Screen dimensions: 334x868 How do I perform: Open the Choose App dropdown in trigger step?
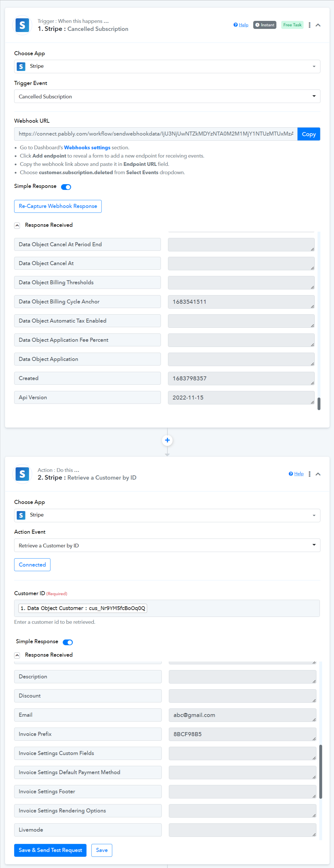[x=167, y=66]
